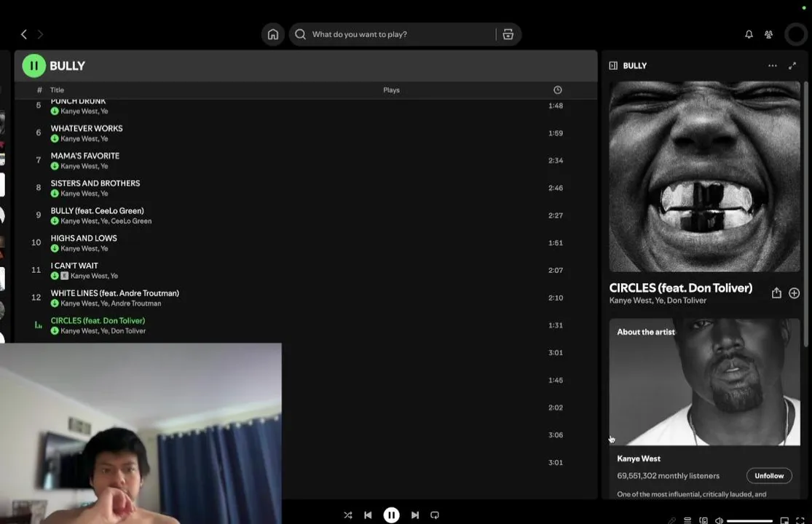This screenshot has height=524, width=812.
Task: Pause playback in the bottom player bar
Action: (392, 515)
